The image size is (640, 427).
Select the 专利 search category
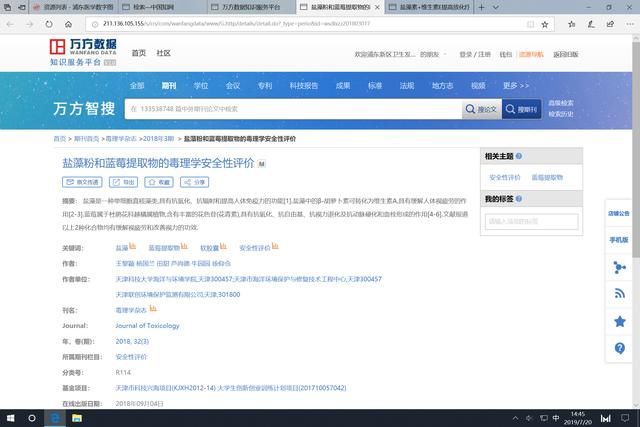point(265,86)
